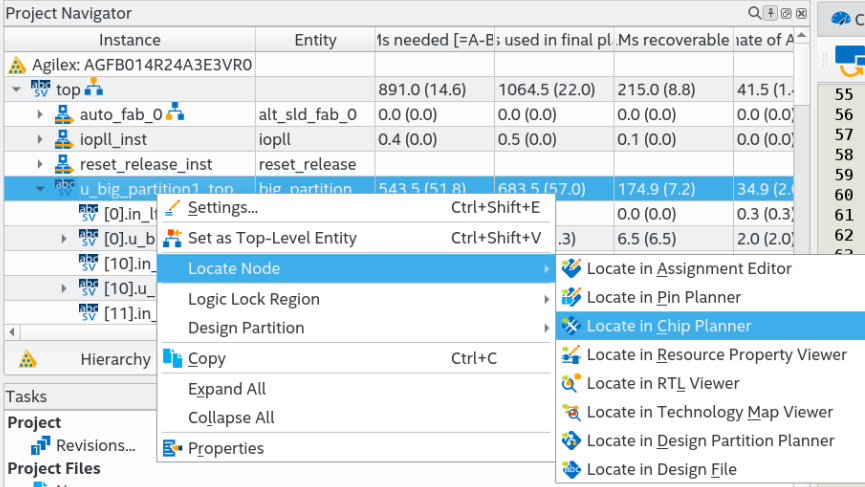Choose Copy from context menu

[356, 358]
